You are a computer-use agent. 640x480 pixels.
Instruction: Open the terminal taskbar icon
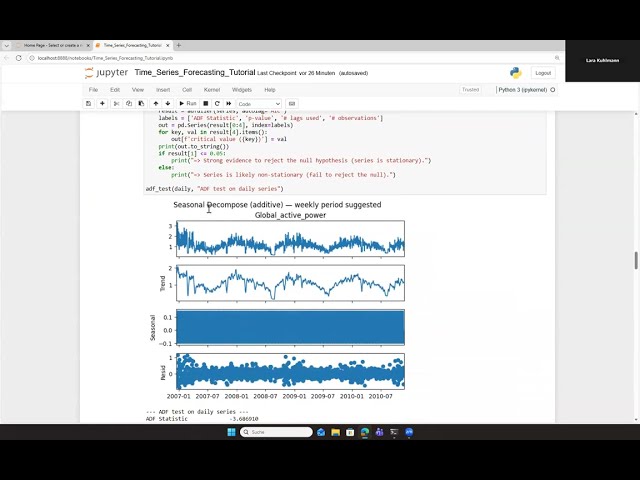click(394, 432)
